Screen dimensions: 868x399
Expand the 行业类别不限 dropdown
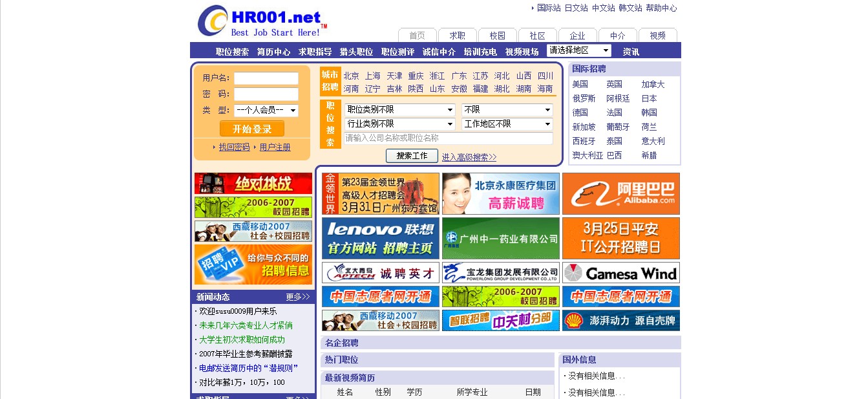(400, 124)
